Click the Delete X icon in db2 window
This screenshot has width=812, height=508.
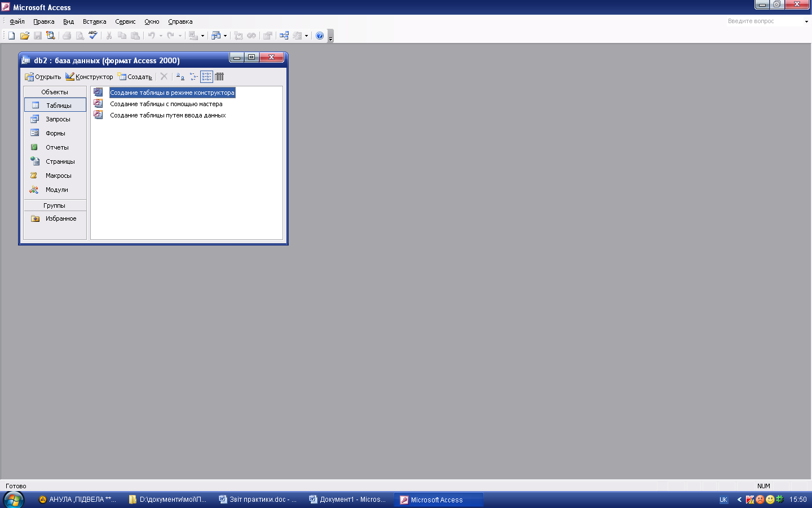pyautogui.click(x=164, y=76)
